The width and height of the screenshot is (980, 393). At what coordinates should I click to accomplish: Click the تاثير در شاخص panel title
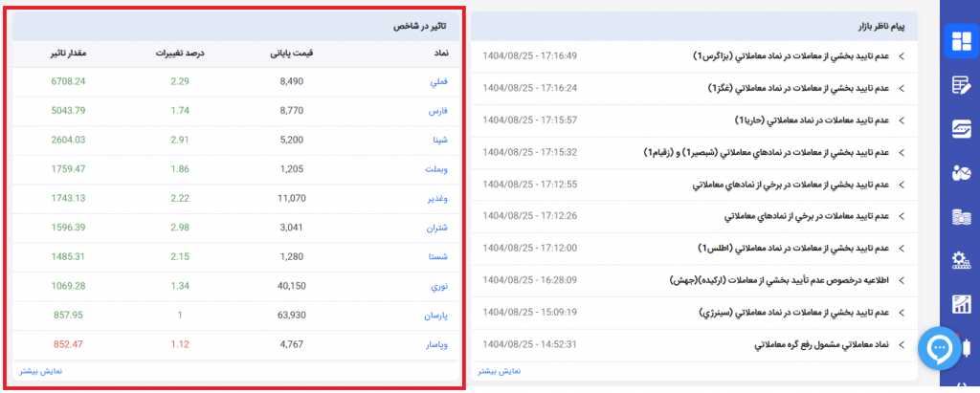419,26
